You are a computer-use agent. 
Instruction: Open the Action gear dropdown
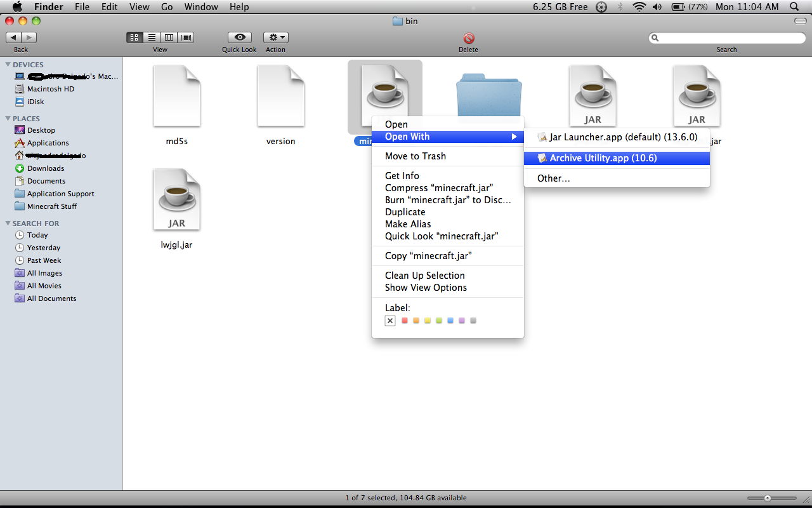point(275,37)
